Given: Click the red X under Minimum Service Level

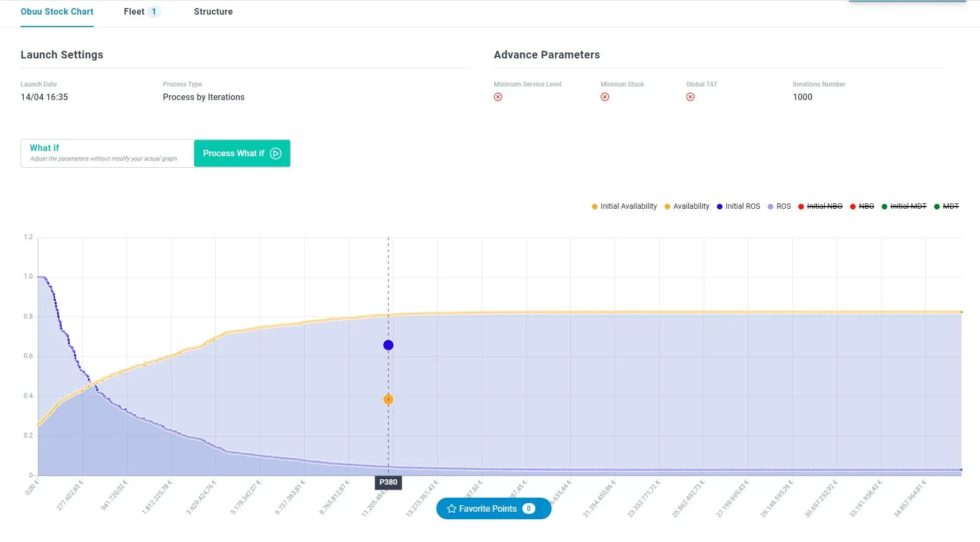Looking at the screenshot, I should [x=498, y=97].
